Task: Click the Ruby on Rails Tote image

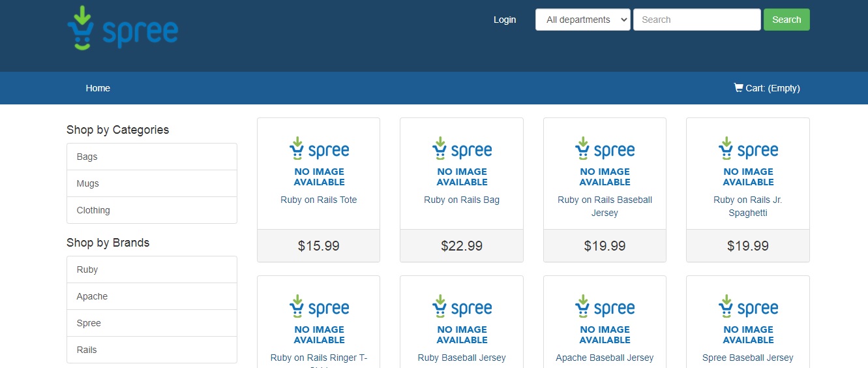Action: coord(318,161)
